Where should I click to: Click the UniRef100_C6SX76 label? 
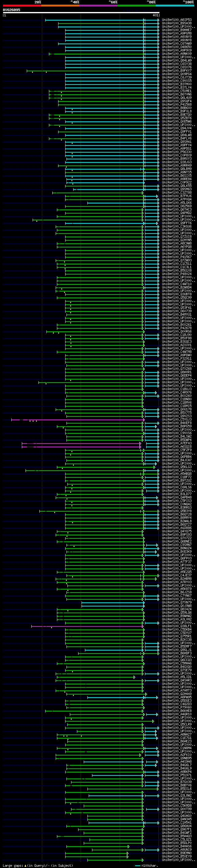point(176,67)
